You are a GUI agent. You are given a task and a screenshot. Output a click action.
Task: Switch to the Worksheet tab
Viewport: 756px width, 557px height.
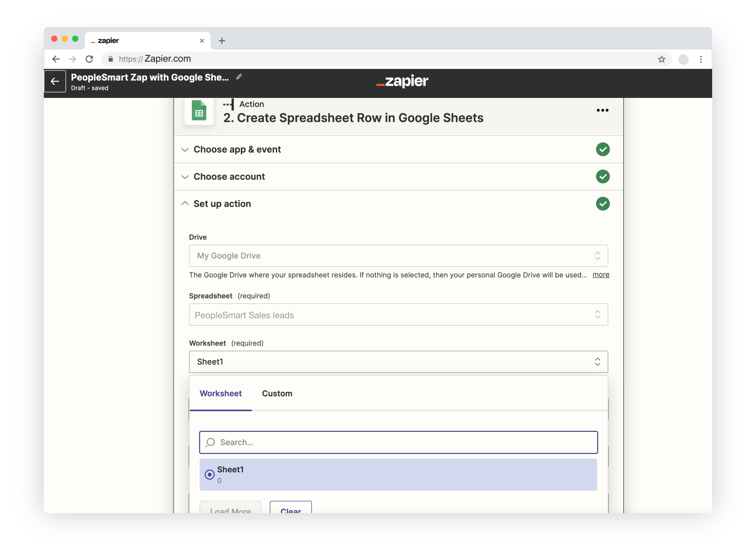click(x=221, y=393)
